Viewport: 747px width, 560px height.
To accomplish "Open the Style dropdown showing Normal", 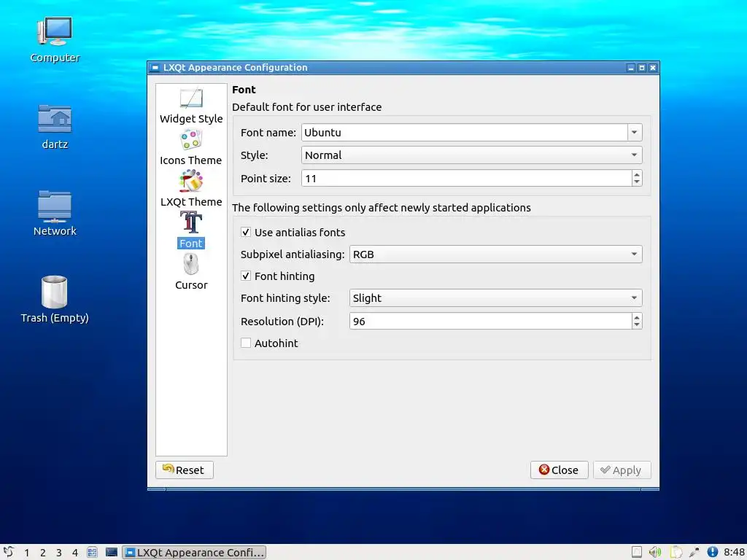I will pyautogui.click(x=472, y=155).
